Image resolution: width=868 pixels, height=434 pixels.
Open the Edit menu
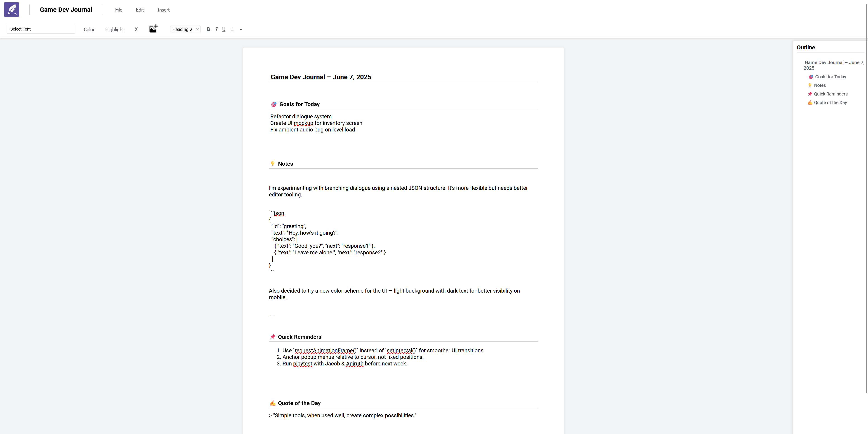(x=140, y=10)
